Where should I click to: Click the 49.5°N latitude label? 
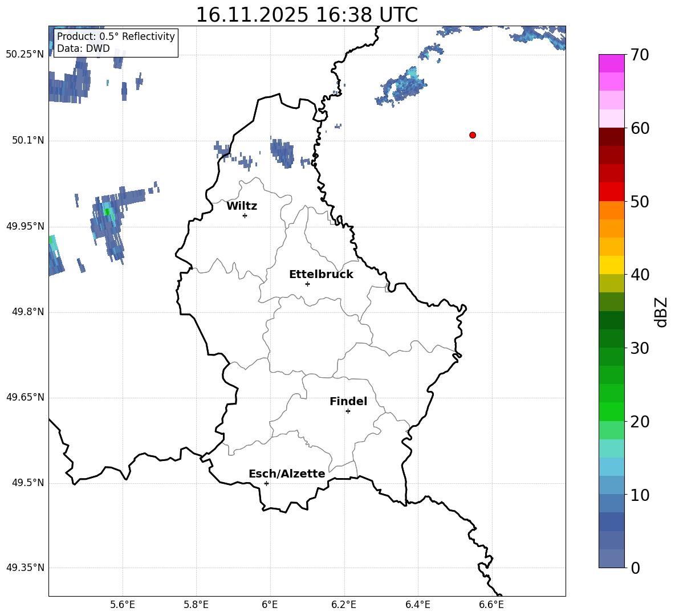coord(28,483)
